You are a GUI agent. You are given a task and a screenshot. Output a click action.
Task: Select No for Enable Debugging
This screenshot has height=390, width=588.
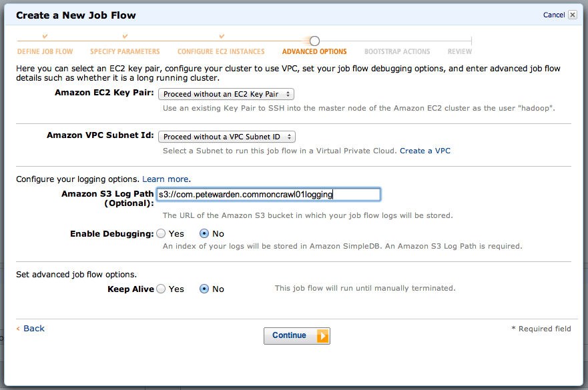click(x=204, y=234)
